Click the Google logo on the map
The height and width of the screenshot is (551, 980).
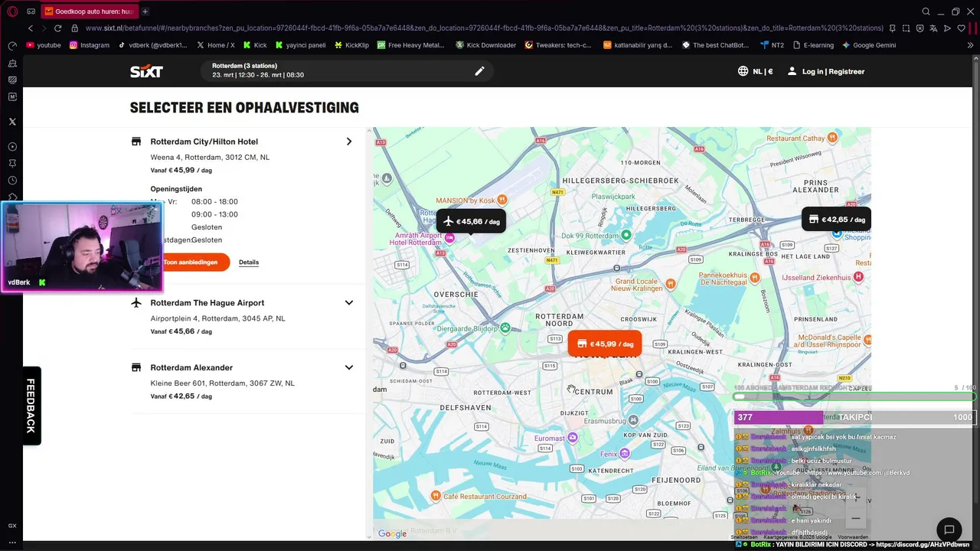[393, 533]
